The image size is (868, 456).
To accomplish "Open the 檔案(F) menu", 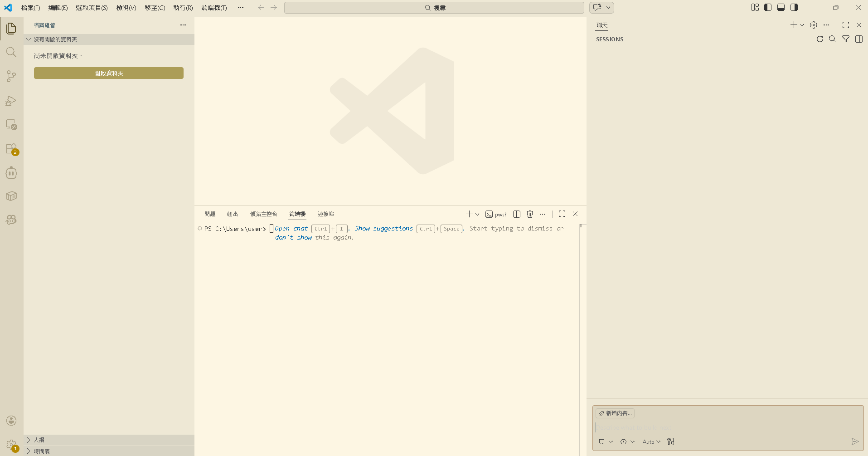I will (x=30, y=7).
